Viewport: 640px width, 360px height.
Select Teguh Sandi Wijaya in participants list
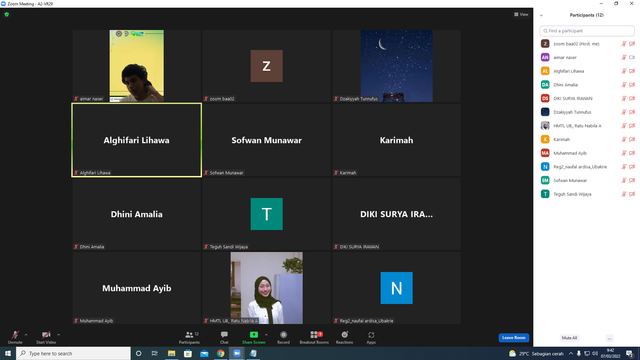point(587,194)
